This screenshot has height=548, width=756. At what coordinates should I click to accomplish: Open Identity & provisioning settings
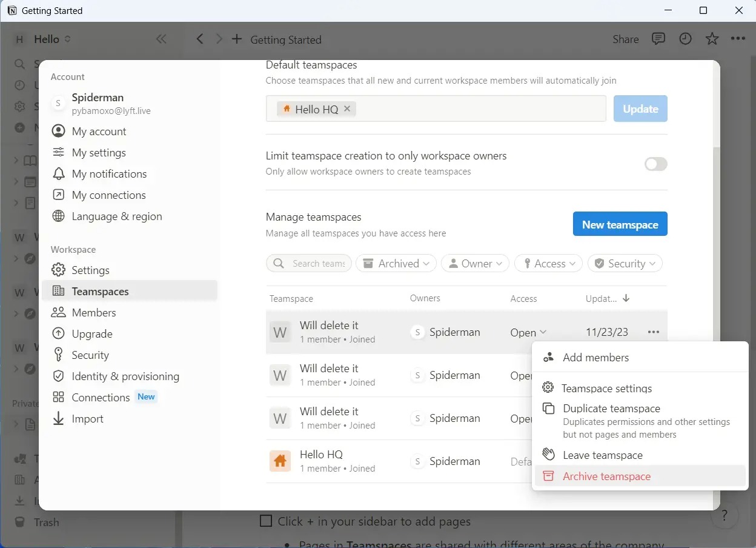pos(125,376)
